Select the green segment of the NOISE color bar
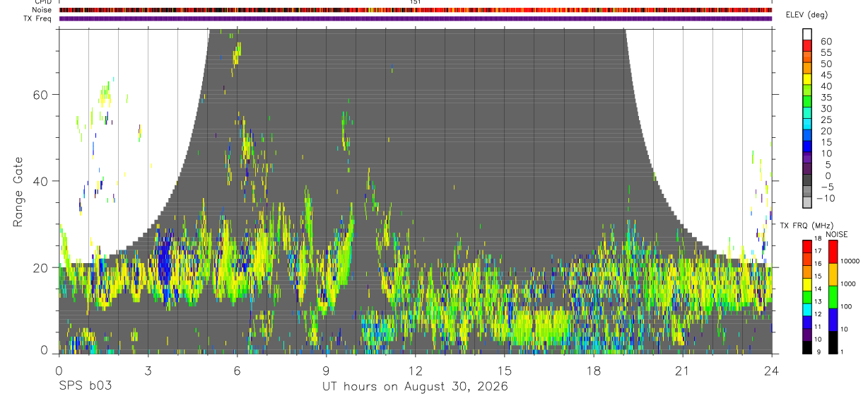 [x=832, y=296]
